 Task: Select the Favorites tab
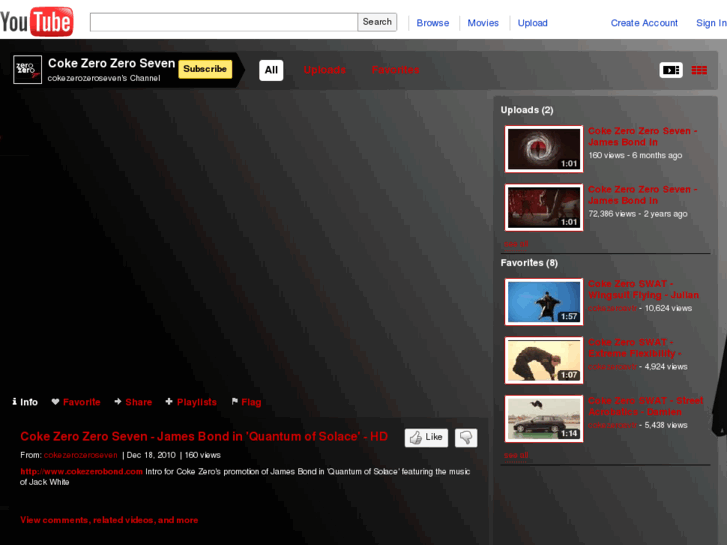[x=395, y=70]
